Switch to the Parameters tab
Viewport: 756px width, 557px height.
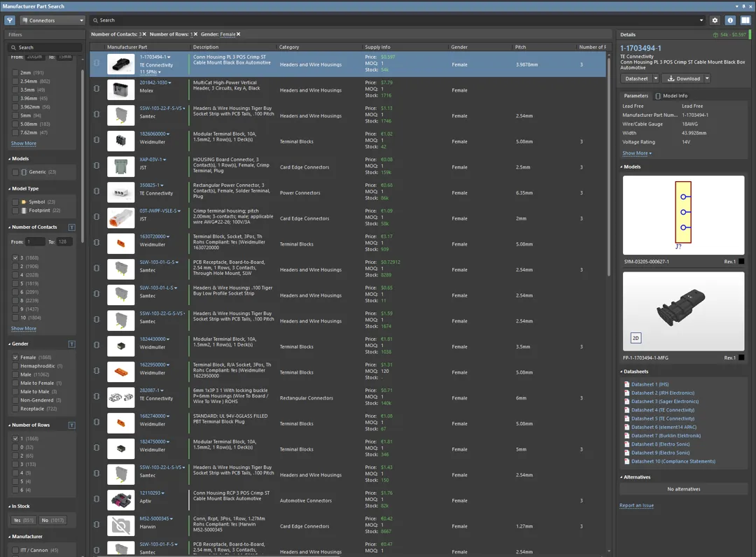636,96
